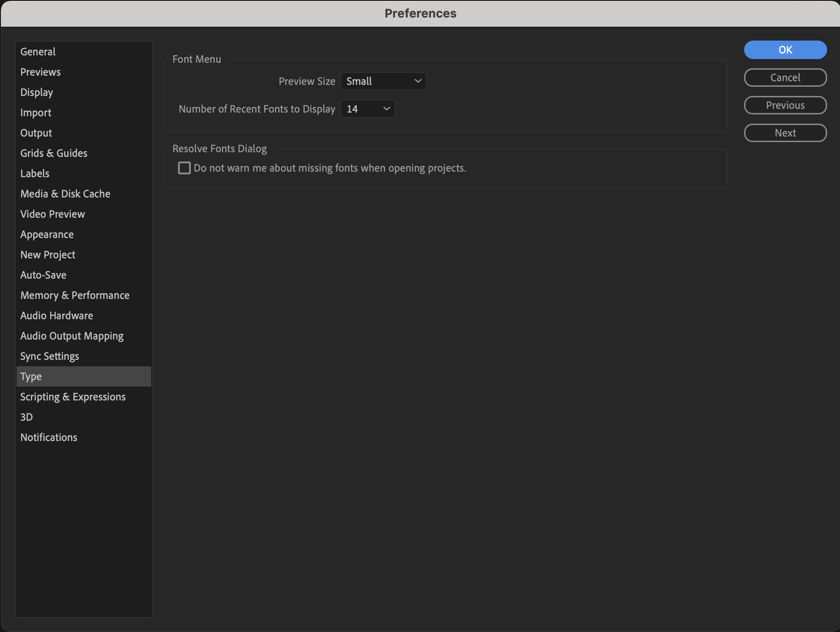The width and height of the screenshot is (840, 632).
Task: Select the General preferences category
Action: tap(38, 51)
